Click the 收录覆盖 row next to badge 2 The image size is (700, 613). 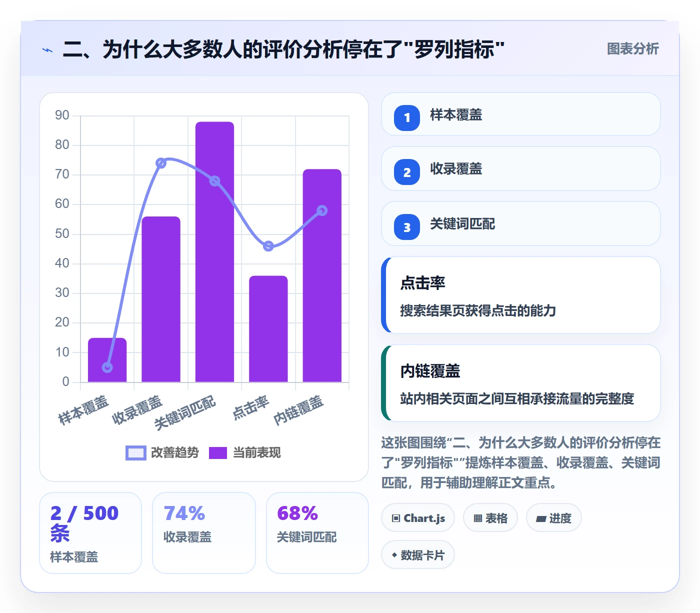520,168
